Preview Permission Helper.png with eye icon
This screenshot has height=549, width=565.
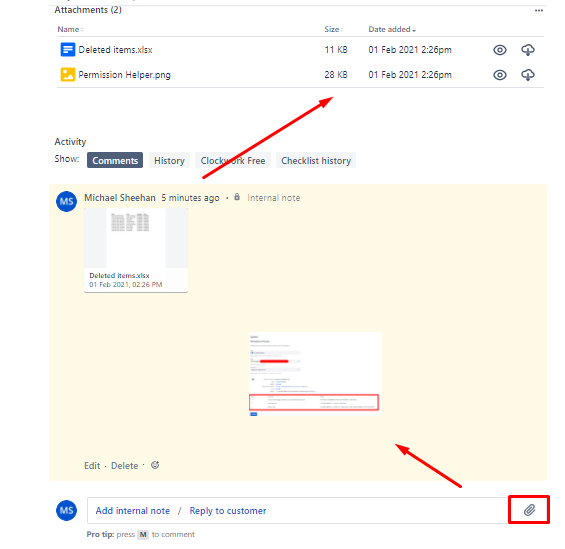(x=500, y=75)
